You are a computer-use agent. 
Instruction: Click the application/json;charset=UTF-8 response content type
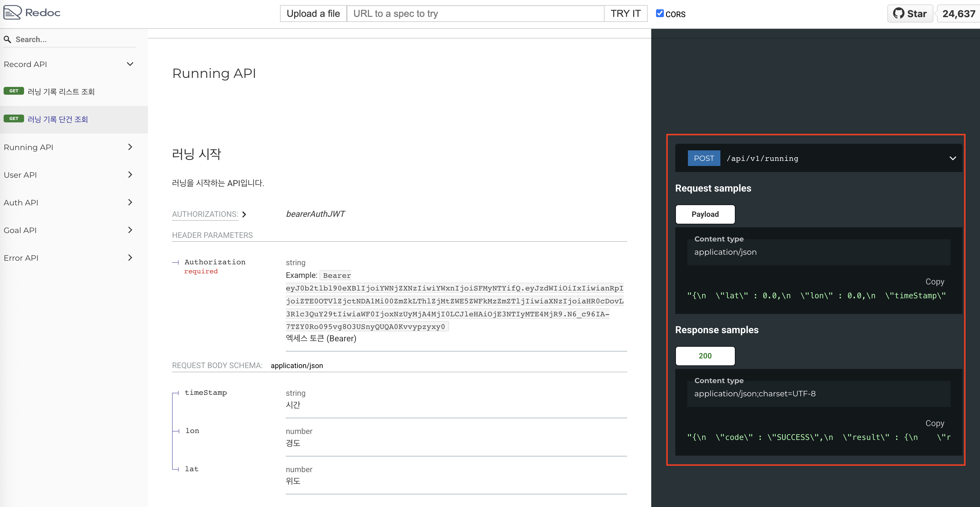pyautogui.click(x=755, y=393)
